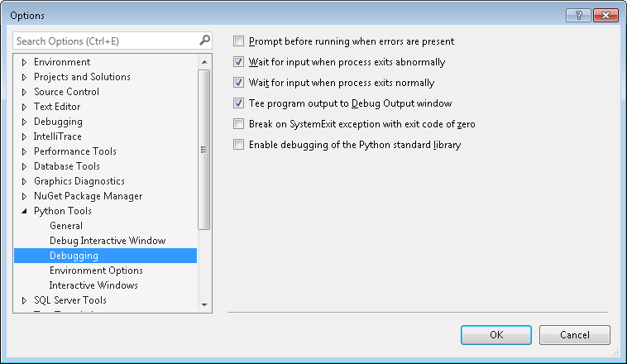Uncheck Wait for input when process exits abnormally
627x364 pixels.
[239, 62]
